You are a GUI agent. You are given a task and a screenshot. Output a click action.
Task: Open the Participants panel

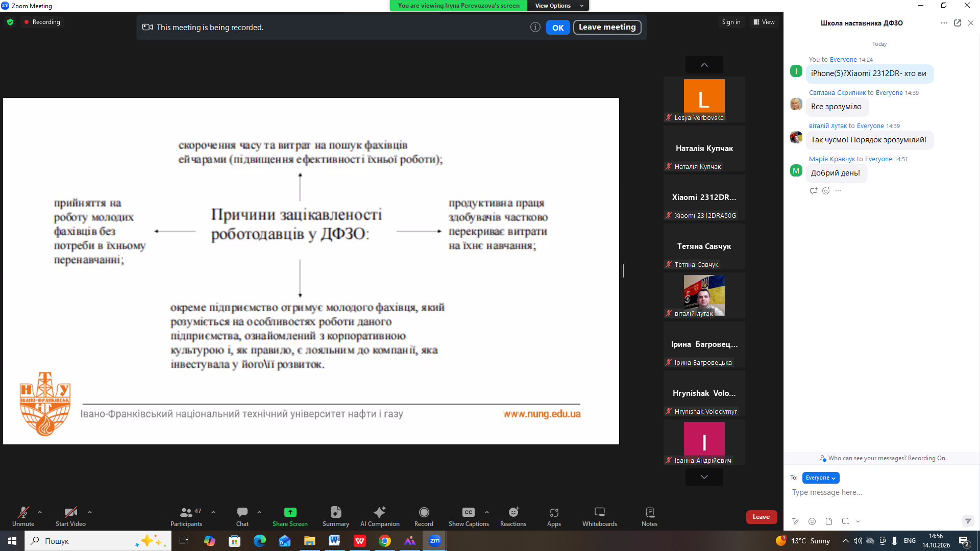(x=186, y=516)
